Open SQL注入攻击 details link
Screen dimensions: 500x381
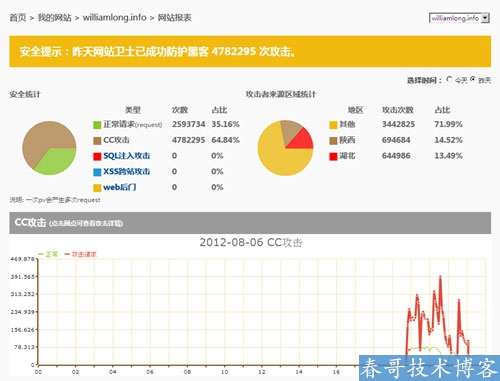[x=127, y=156]
